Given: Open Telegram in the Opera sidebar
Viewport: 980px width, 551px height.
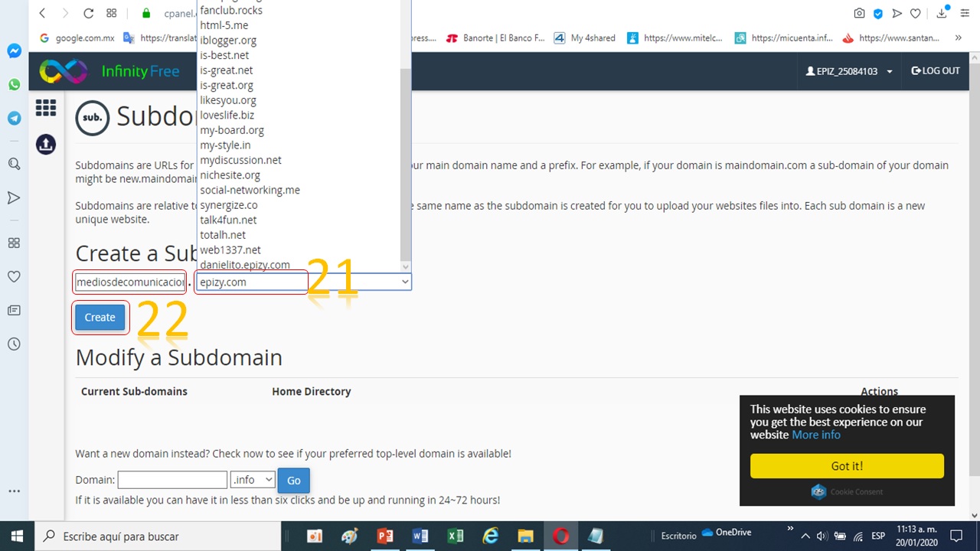Looking at the screenshot, I should coord(14,119).
